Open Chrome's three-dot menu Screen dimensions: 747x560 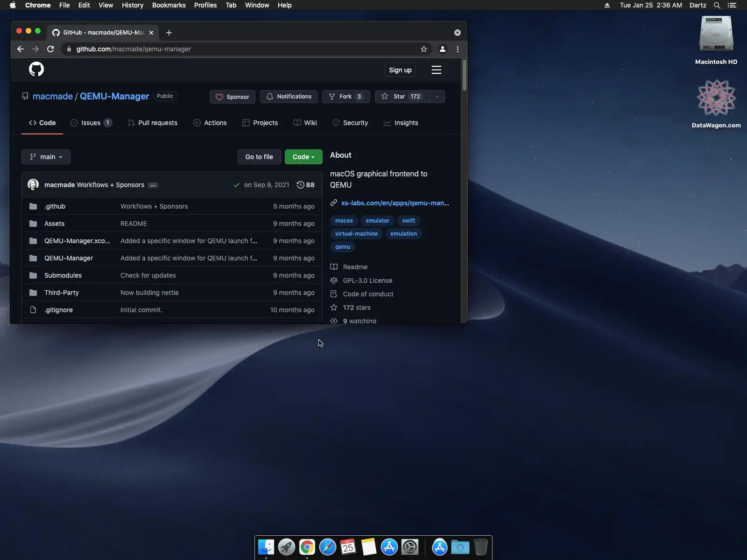[458, 49]
